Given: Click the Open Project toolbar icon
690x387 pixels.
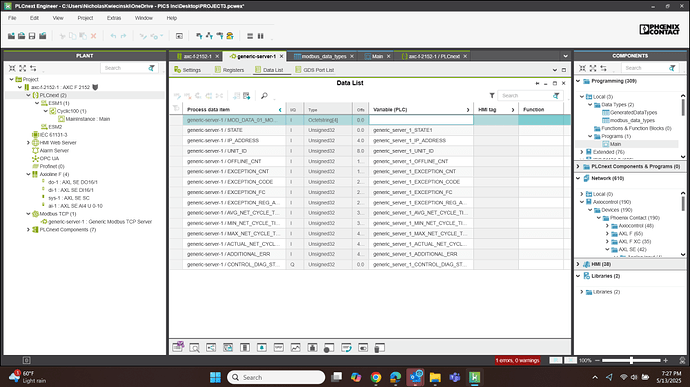Looking at the screenshot, I should pos(21,36).
